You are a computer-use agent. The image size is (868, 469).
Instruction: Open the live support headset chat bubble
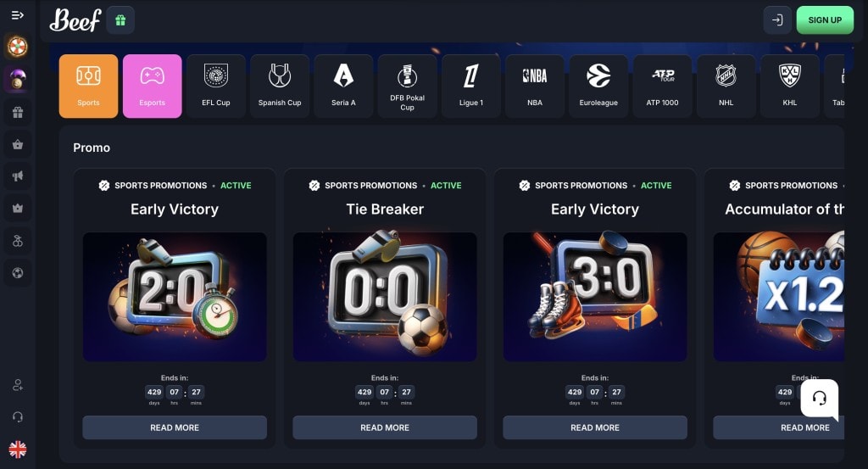pos(820,398)
